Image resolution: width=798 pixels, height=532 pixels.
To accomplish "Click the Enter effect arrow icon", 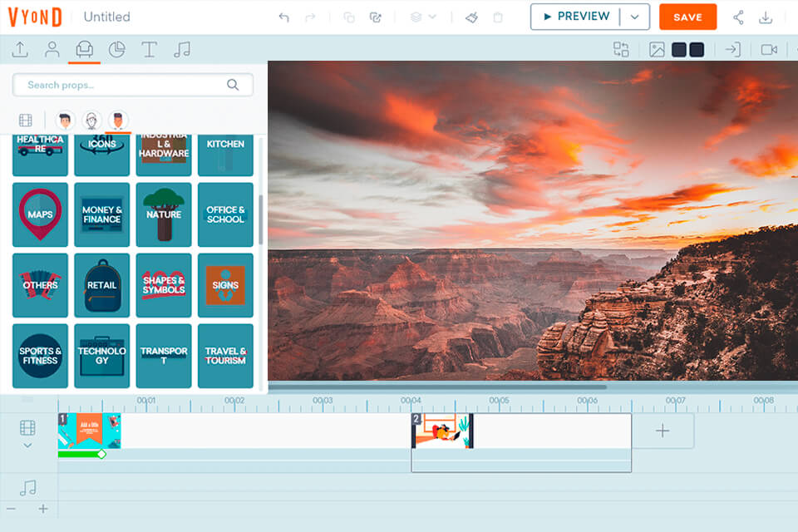I will (x=733, y=49).
